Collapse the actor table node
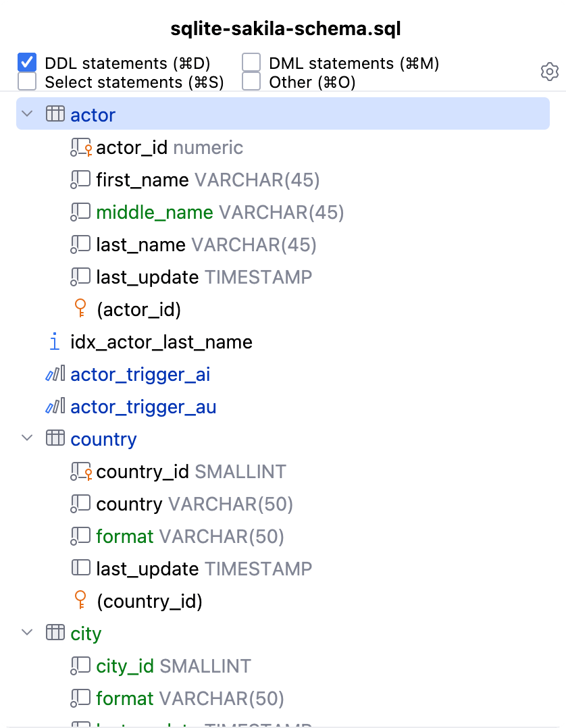This screenshot has height=728, width=566. 27,114
